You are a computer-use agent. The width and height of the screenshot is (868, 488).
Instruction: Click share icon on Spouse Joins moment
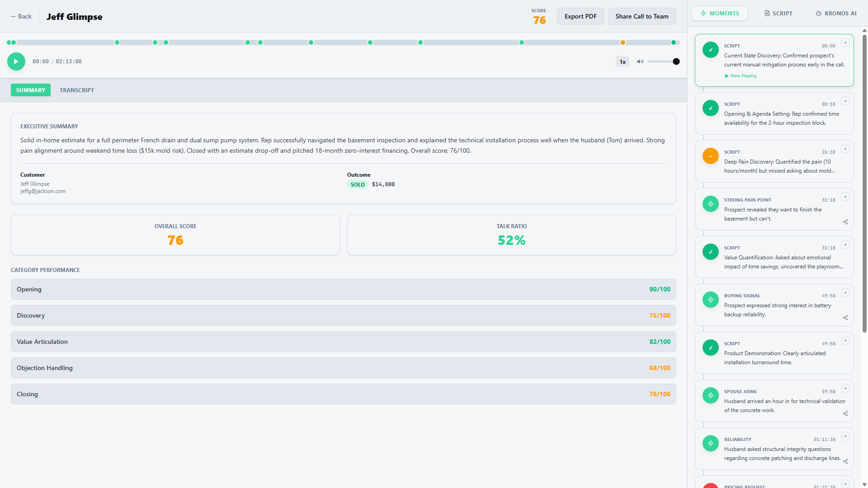pos(845,413)
